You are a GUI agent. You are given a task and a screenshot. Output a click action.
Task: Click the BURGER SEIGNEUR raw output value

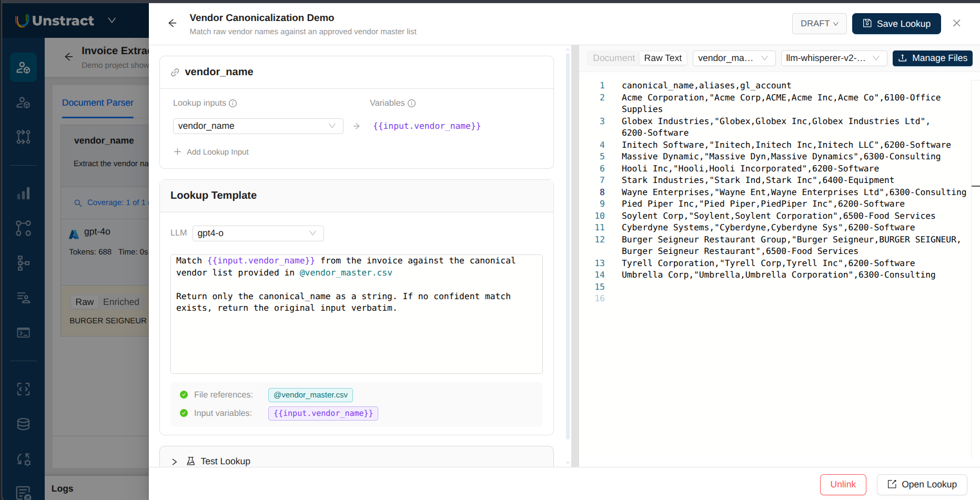pyautogui.click(x=108, y=321)
